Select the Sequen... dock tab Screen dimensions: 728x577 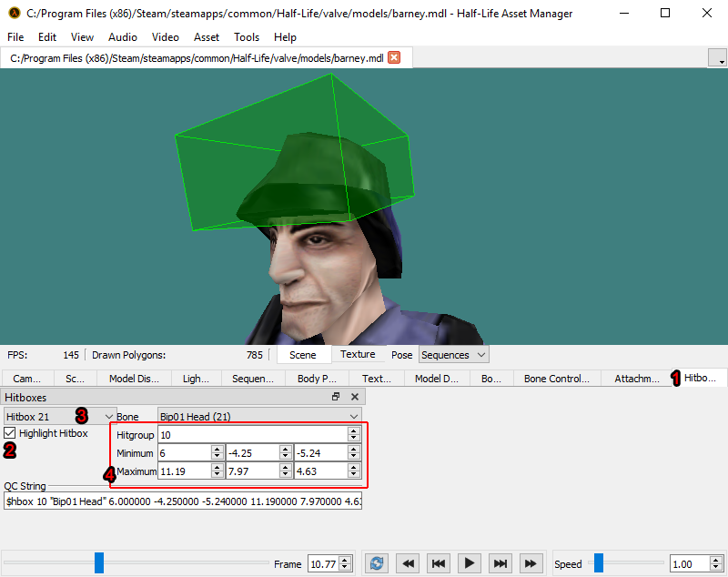pyautogui.click(x=253, y=379)
